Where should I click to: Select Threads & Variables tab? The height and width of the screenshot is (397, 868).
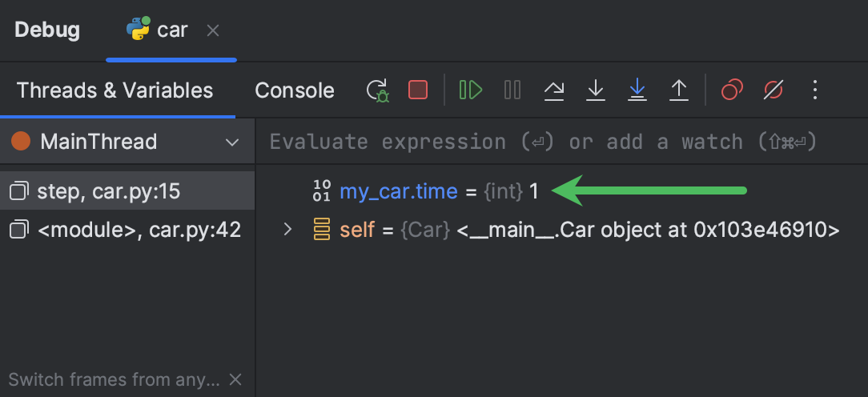[x=115, y=90]
